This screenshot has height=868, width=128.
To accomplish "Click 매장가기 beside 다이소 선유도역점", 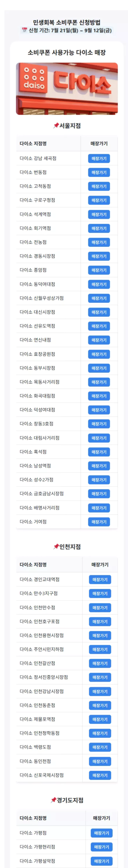I will tap(99, 326).
